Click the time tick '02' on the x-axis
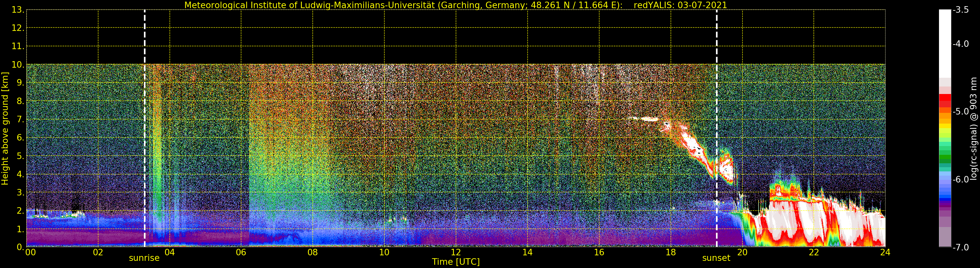Screen dimensions: 980x268 98,252
